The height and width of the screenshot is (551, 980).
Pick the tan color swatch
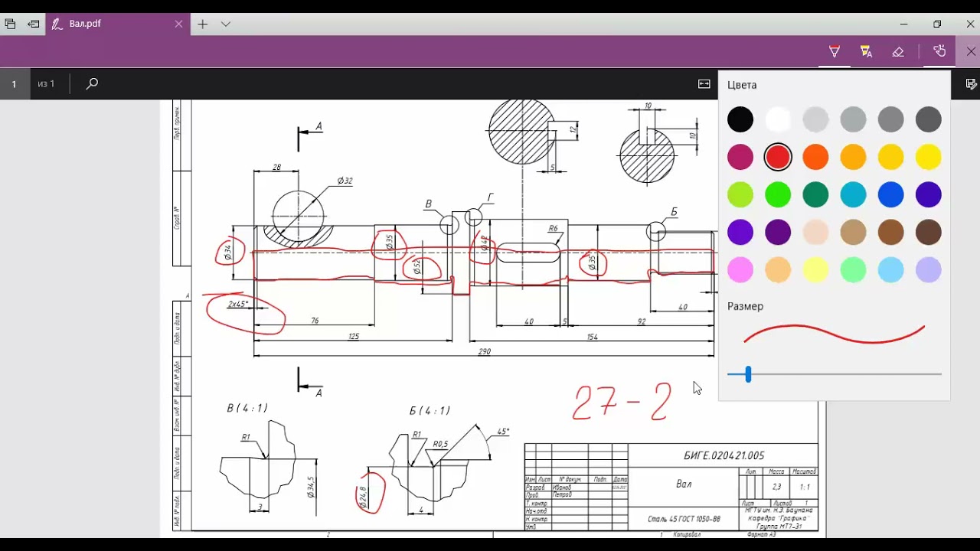click(x=853, y=232)
